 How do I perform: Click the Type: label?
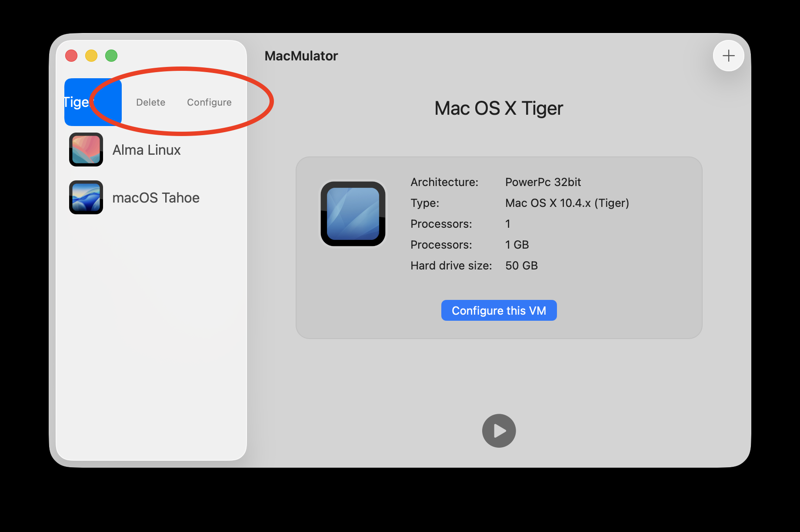coord(425,203)
